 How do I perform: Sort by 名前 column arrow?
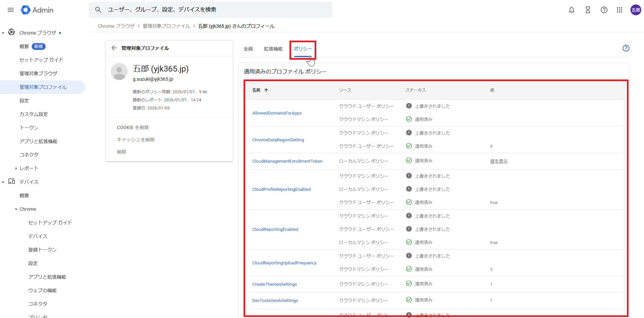pyautogui.click(x=266, y=90)
